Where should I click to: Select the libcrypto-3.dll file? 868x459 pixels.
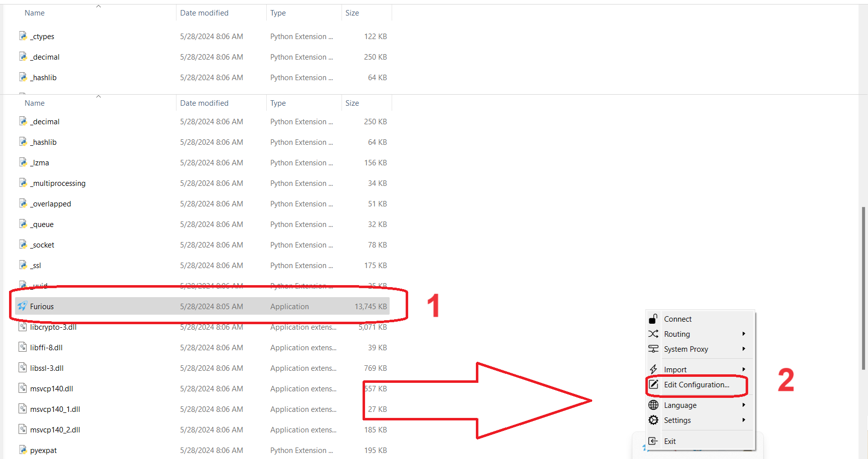click(53, 327)
